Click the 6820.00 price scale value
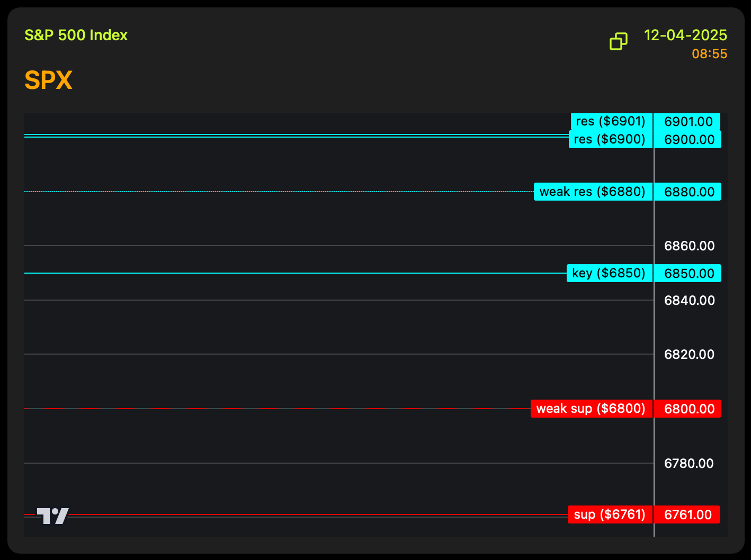The image size is (751, 560). click(689, 354)
